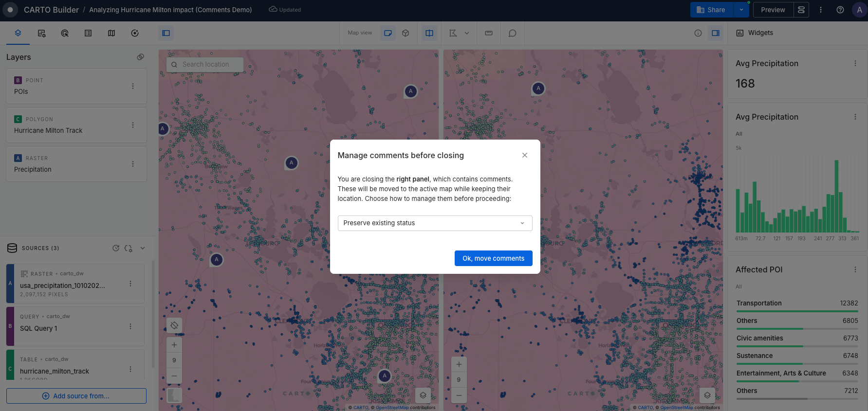Switch to 3D map view cube icon
The width and height of the screenshot is (868, 411).
406,33
